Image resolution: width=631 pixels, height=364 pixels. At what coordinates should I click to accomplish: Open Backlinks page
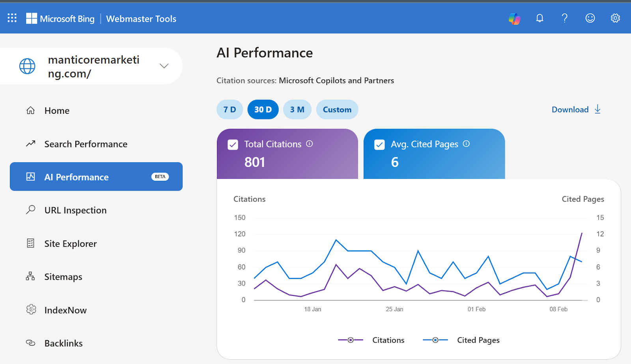click(96, 343)
